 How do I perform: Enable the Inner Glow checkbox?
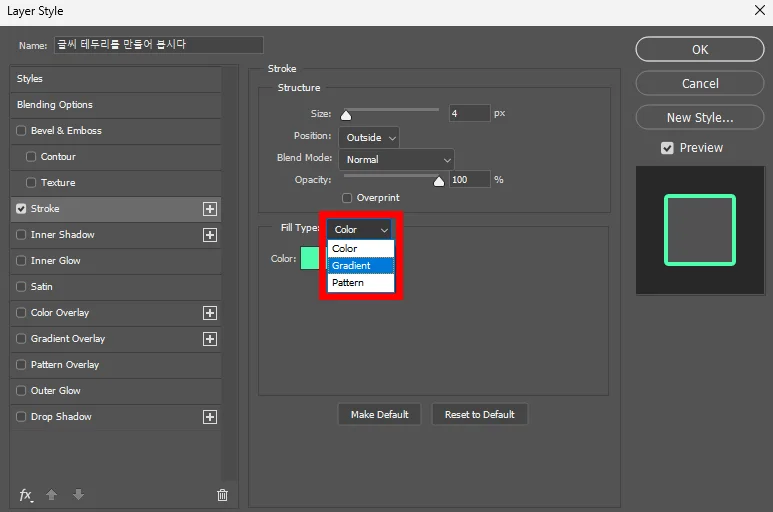[x=21, y=261]
